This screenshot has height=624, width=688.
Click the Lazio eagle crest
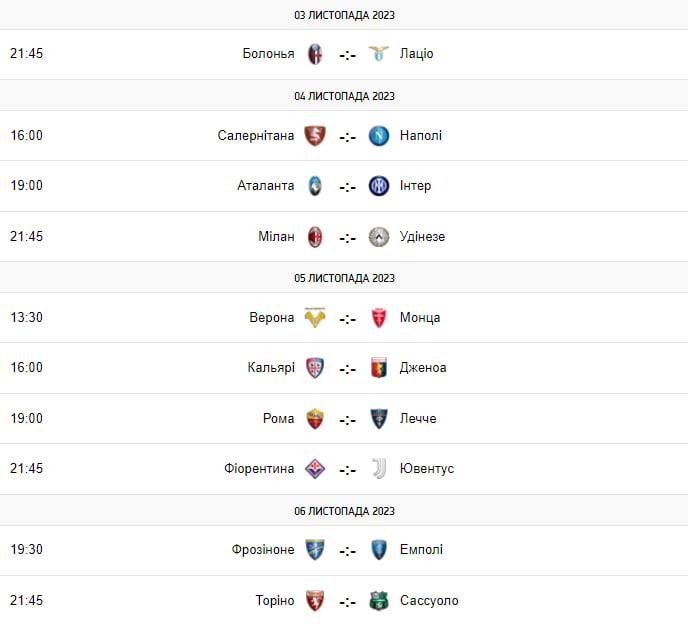(379, 54)
